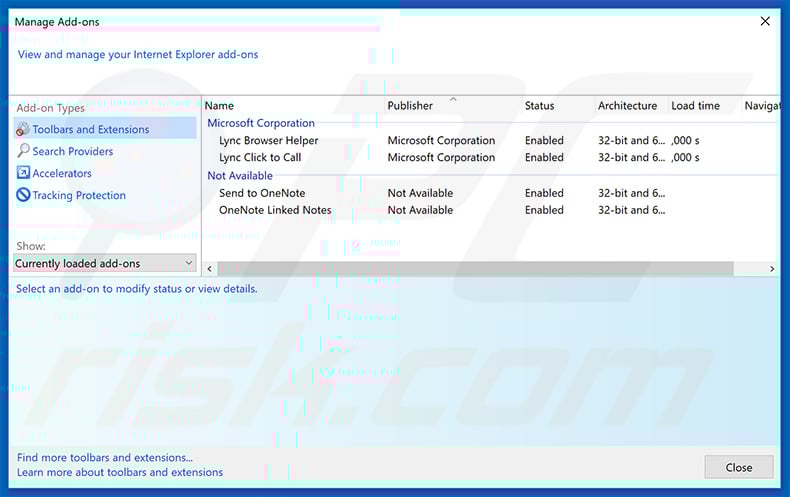Click Enabled status of Lync Browser Helper

click(544, 141)
